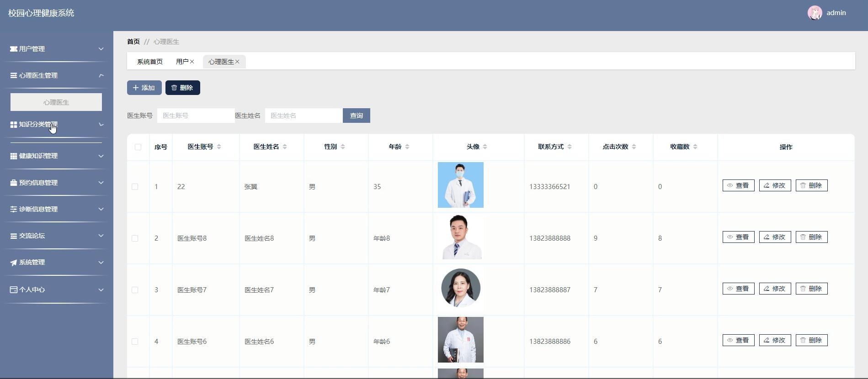
Task: Click the 心理医生管理 sidebar icon
Action: coord(14,75)
